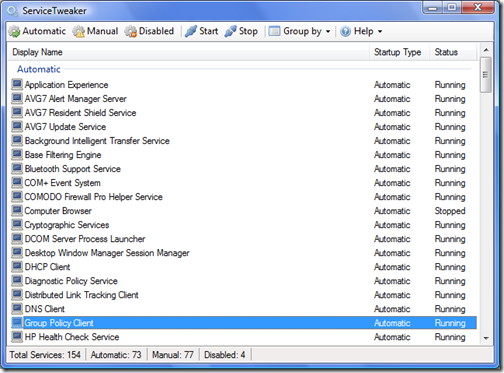Click scrollbar down arrow
The width and height of the screenshot is (504, 373).
pos(486,338)
